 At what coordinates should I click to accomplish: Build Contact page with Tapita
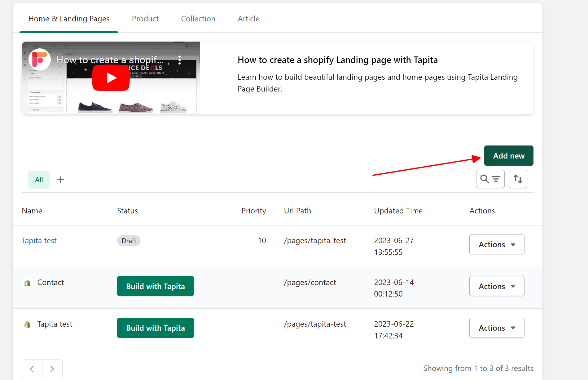click(156, 286)
